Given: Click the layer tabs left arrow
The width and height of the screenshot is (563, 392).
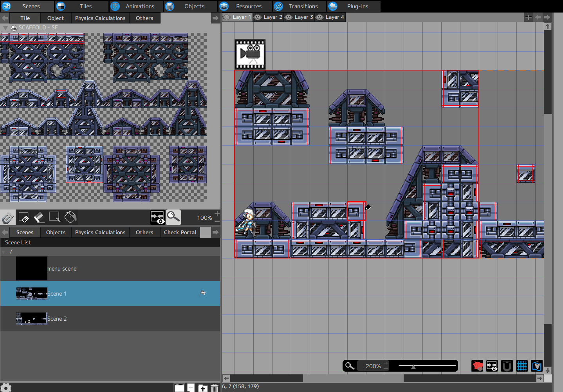Looking at the screenshot, I should 538,17.
